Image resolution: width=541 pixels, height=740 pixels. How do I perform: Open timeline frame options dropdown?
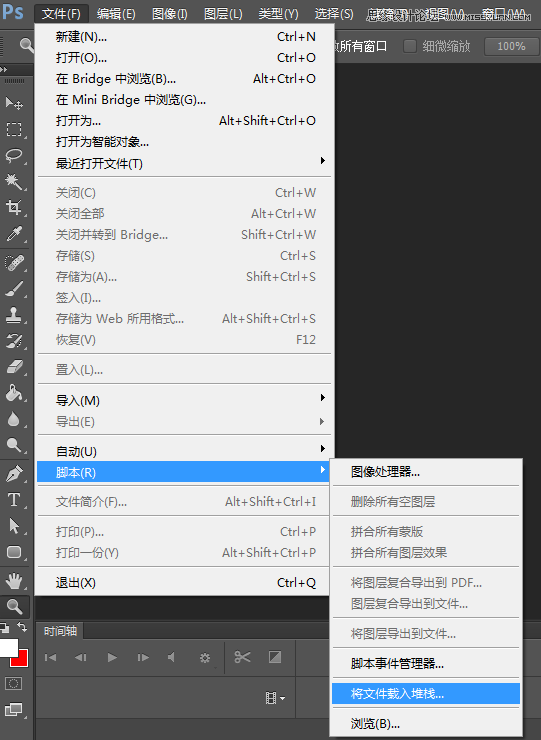click(x=275, y=698)
